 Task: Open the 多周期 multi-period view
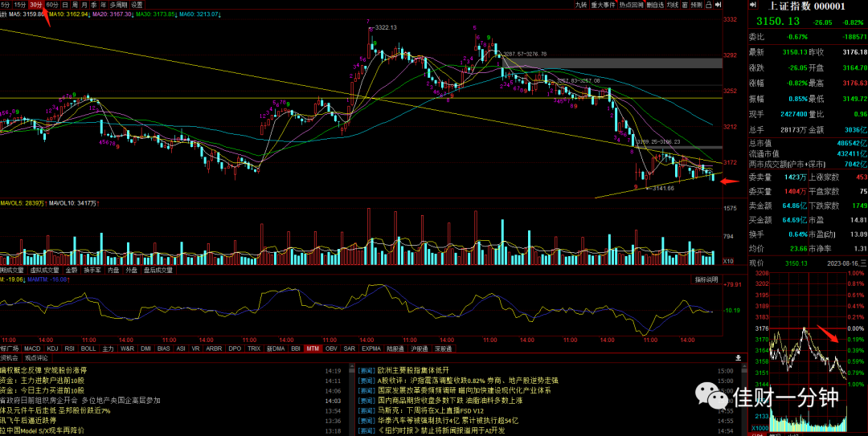(118, 5)
